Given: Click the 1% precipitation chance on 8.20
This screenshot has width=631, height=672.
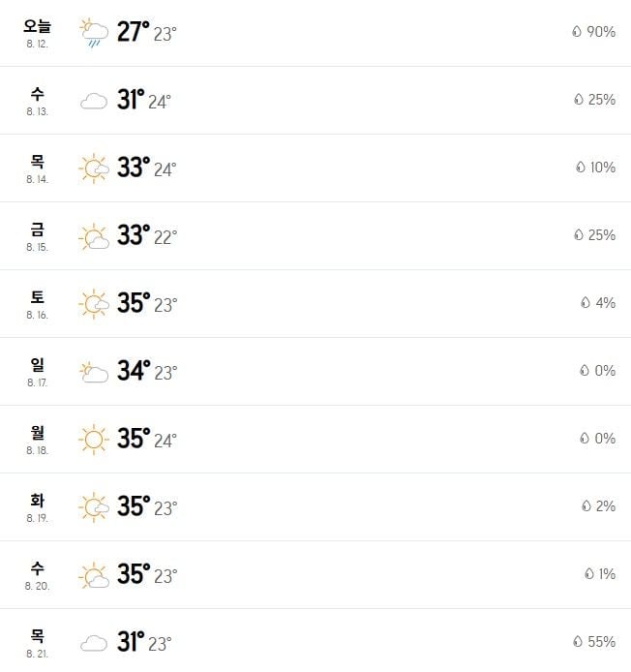Looking at the screenshot, I should point(607,574).
